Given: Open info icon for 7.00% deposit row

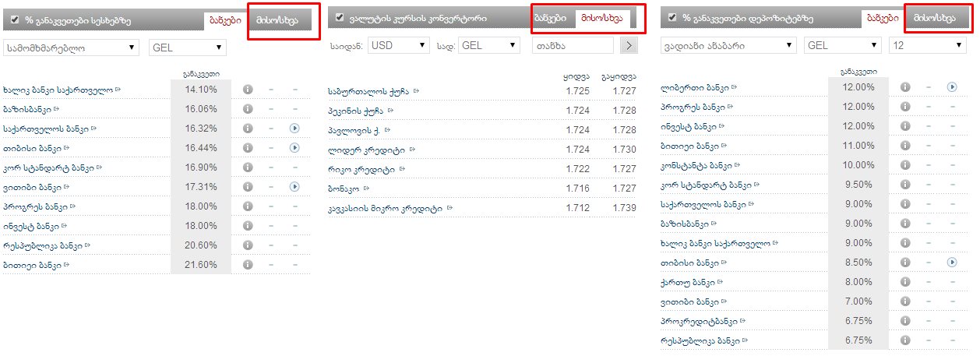Looking at the screenshot, I should pos(905,301).
